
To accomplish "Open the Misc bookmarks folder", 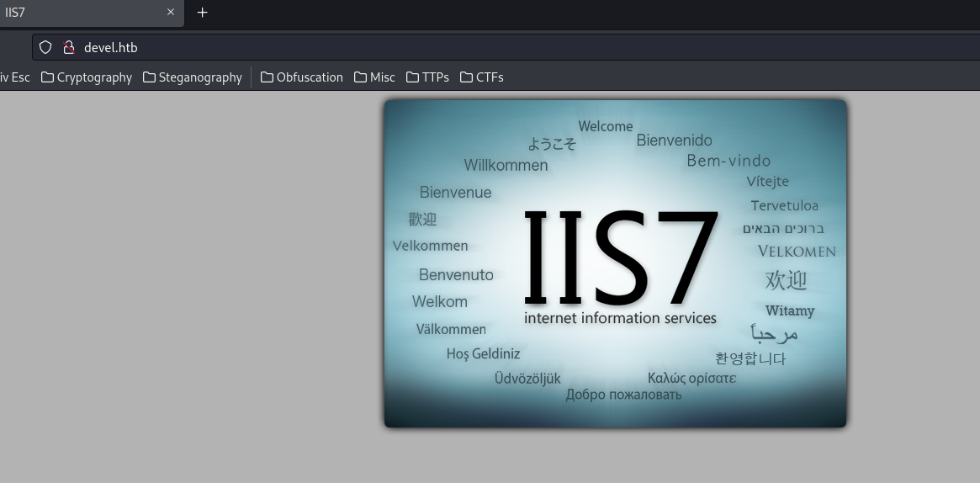I will (x=374, y=77).
